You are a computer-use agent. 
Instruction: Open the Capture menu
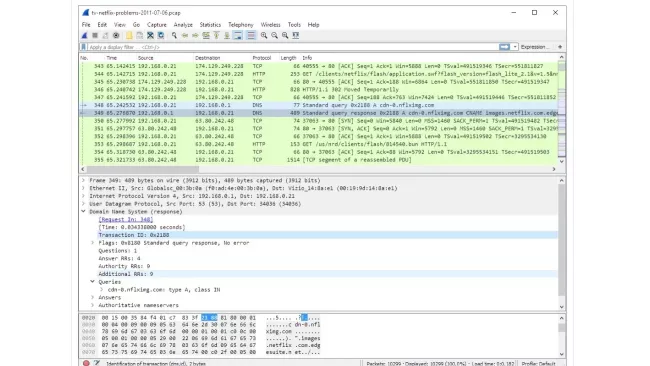157,25
